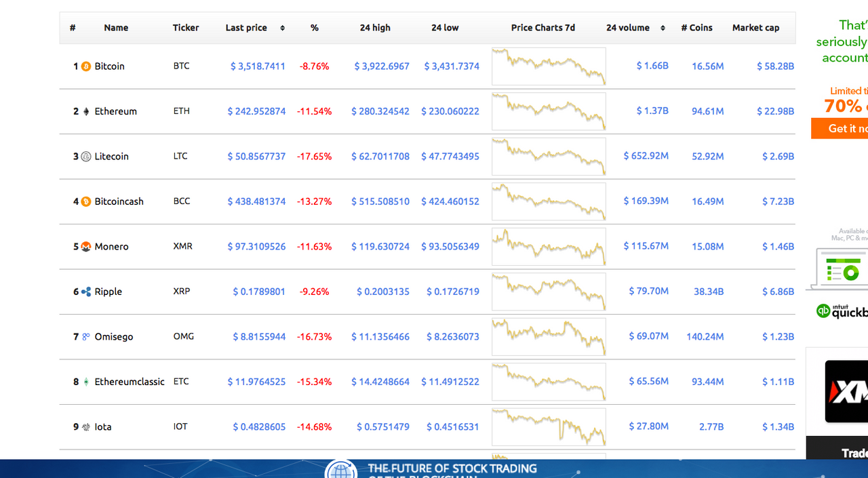Click the Litecoin coin icon
868x478 pixels.
pos(86,157)
